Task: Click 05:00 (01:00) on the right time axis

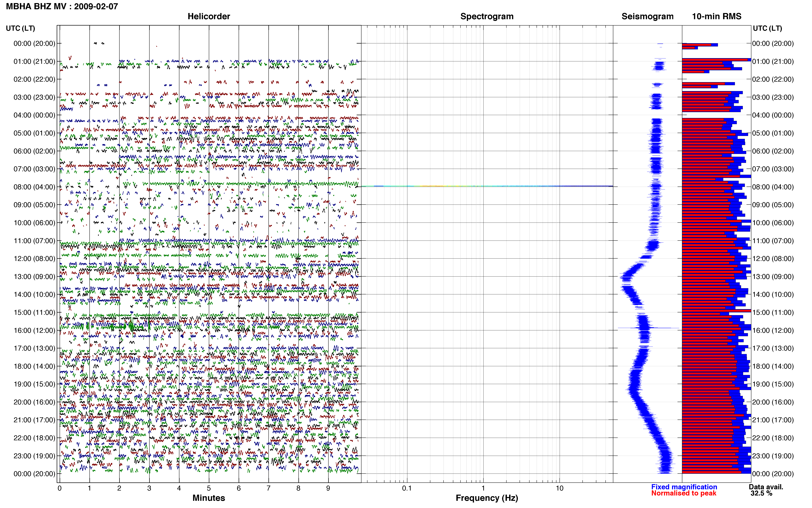Action: tap(773, 133)
